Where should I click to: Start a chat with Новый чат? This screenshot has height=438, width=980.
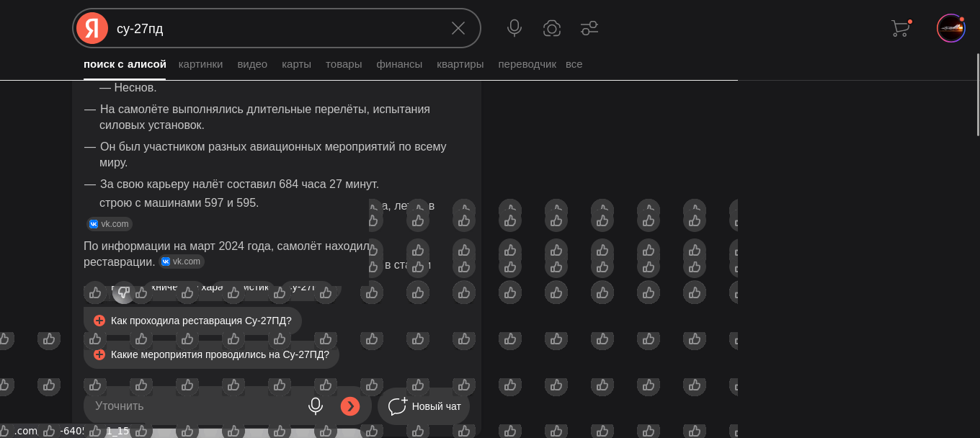tap(424, 406)
